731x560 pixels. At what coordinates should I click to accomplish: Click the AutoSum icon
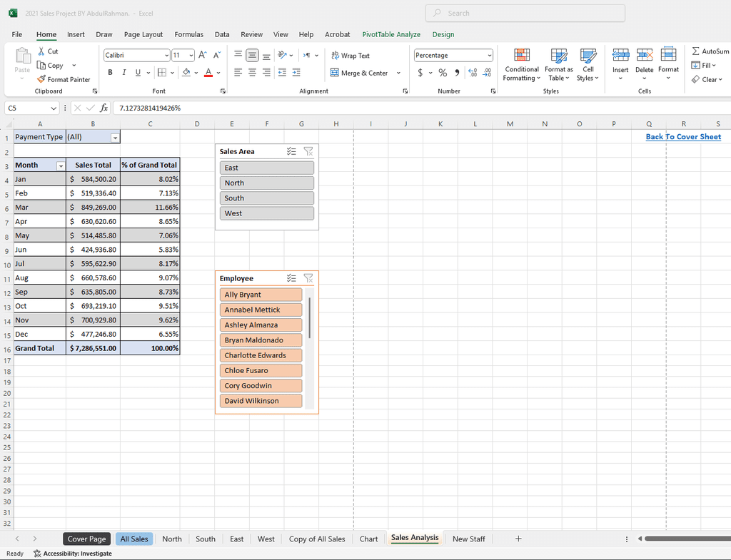coord(696,51)
